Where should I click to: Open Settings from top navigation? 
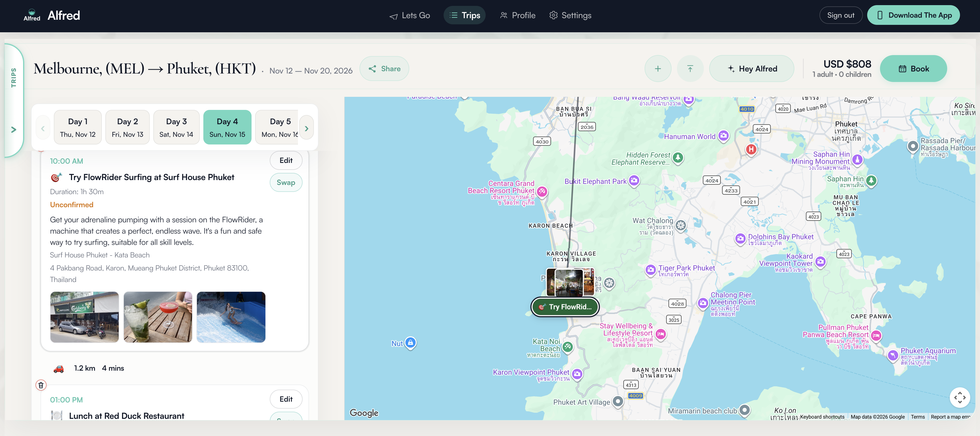pos(570,16)
